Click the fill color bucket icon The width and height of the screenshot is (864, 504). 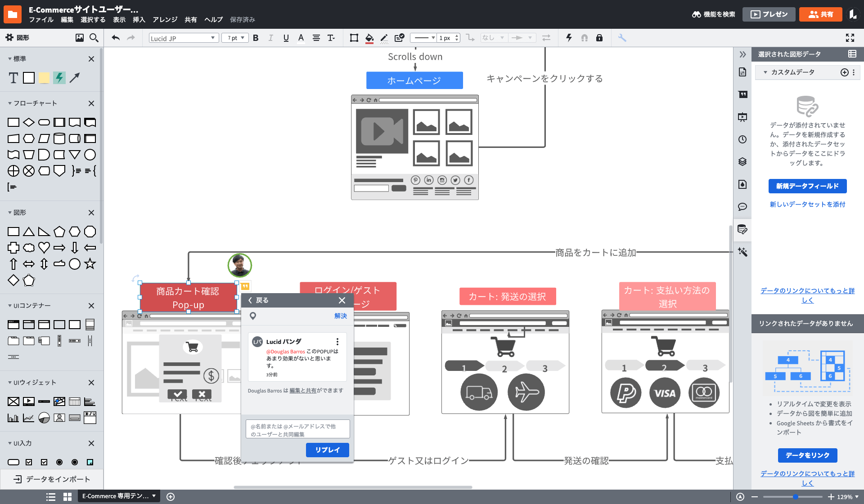369,38
